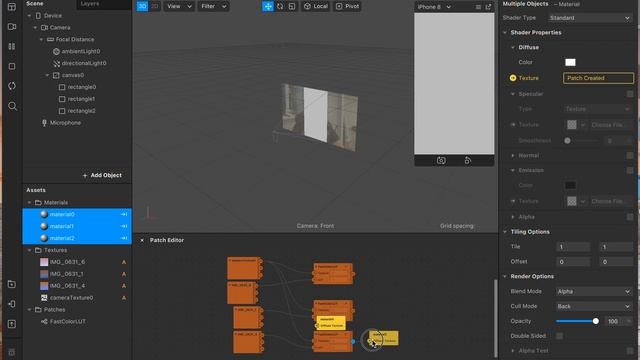Switch to the Scene tab
The image size is (640, 360).
[35, 3]
